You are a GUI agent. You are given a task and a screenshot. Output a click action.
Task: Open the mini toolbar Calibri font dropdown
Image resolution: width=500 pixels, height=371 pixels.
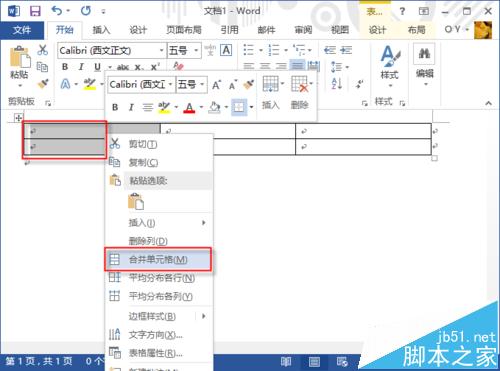(170, 84)
